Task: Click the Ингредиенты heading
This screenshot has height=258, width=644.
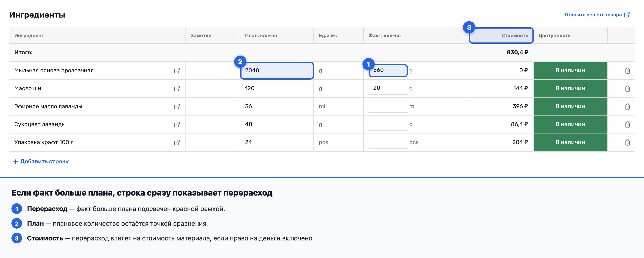Action: tap(37, 15)
